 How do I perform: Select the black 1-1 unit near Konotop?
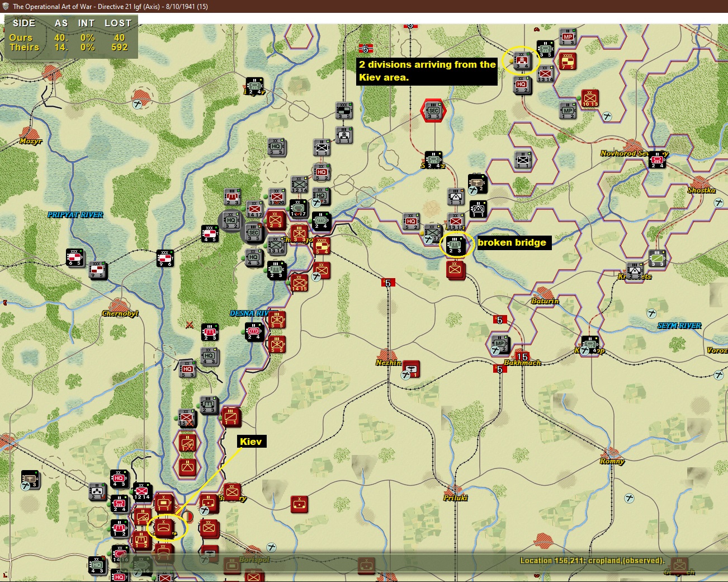pyautogui.click(x=478, y=209)
